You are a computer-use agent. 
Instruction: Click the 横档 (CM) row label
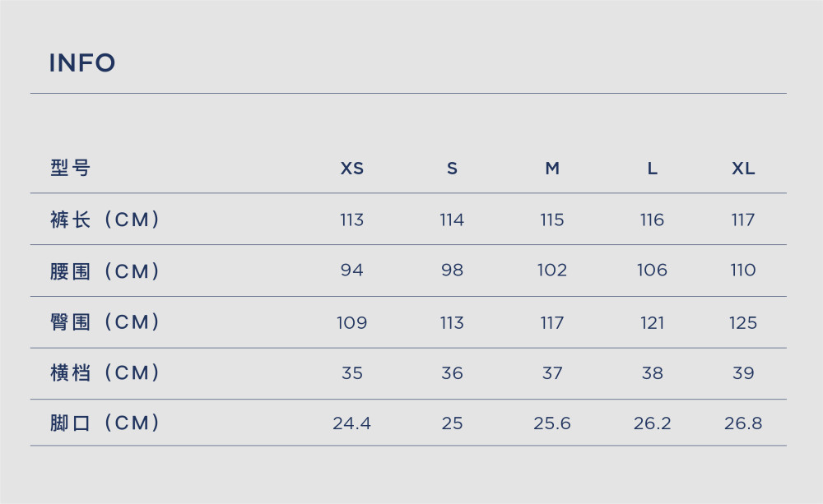(x=105, y=373)
